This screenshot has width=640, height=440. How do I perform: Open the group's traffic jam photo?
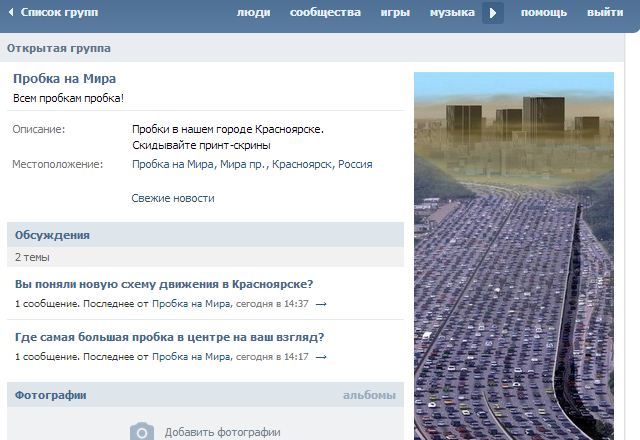[x=513, y=255]
